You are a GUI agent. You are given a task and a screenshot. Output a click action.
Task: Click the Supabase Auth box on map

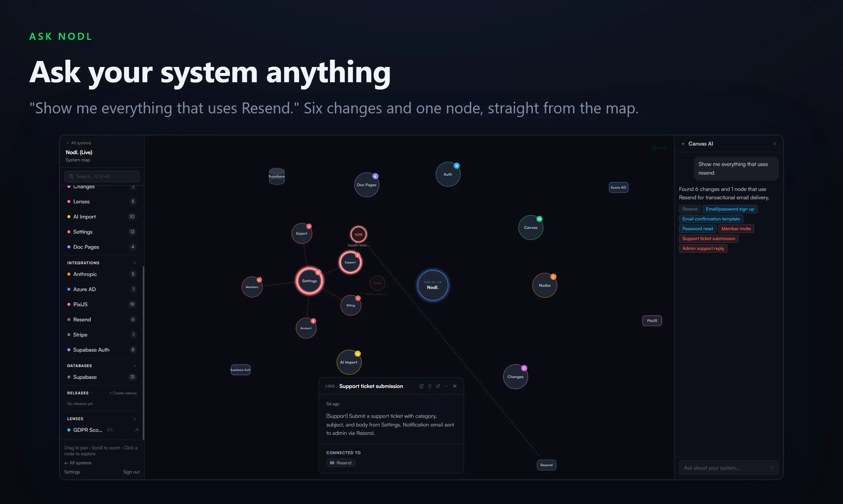click(x=241, y=370)
